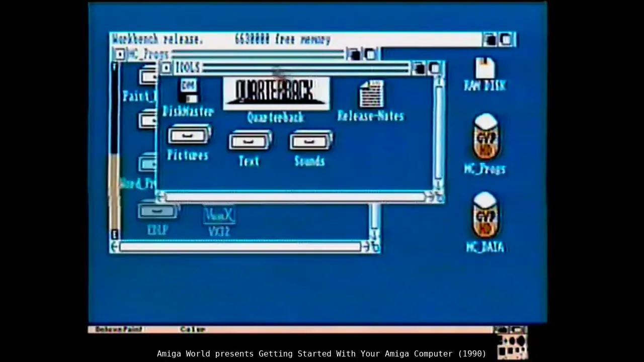Click MC_Progs window scroll right arrow
Viewport: 644px width, 362px height.
[x=366, y=247]
